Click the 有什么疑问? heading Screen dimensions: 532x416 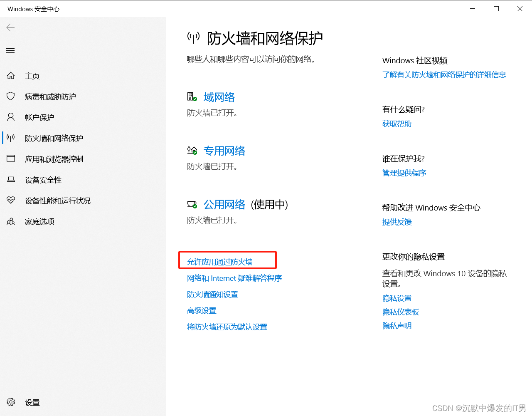(x=404, y=109)
